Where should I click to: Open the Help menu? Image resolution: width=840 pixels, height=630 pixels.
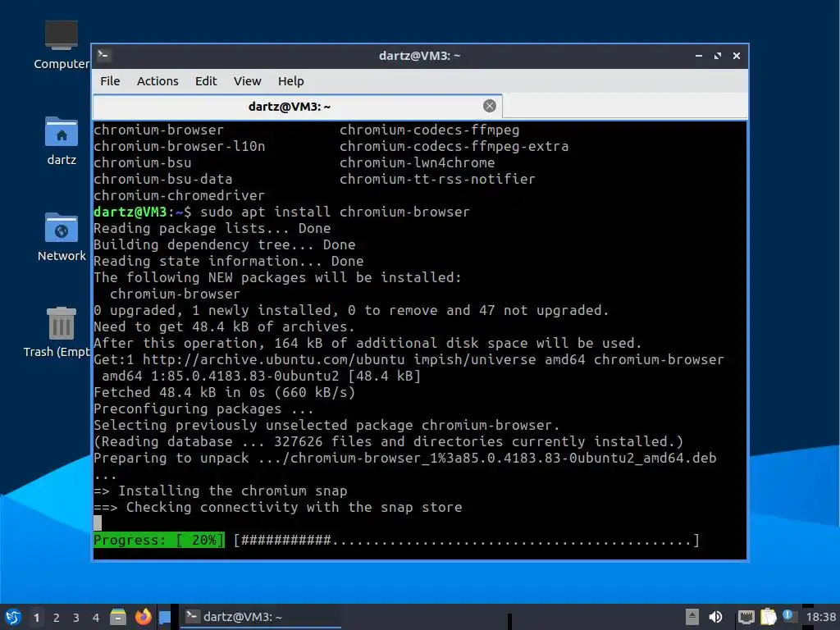tap(291, 81)
